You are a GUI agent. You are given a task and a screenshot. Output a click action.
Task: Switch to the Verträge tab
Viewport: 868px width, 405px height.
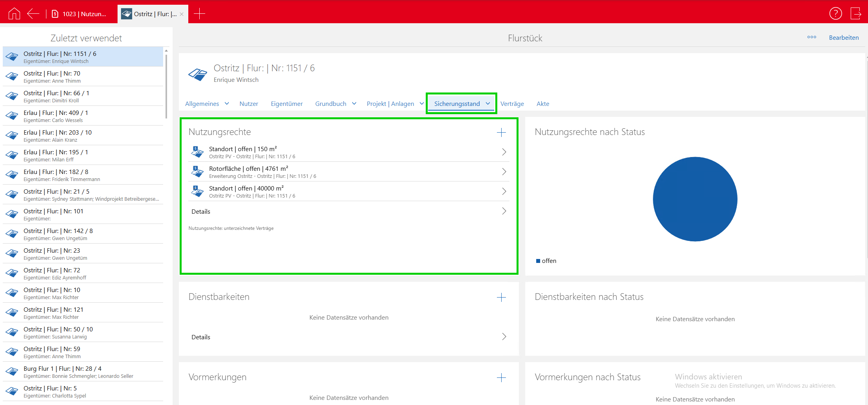click(x=512, y=104)
